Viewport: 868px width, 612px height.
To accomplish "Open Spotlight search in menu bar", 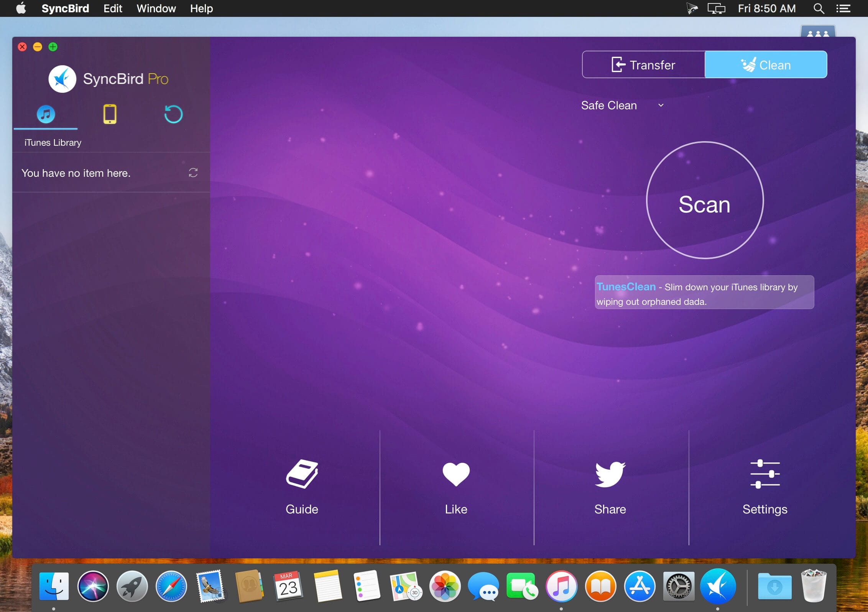I will pyautogui.click(x=819, y=8).
